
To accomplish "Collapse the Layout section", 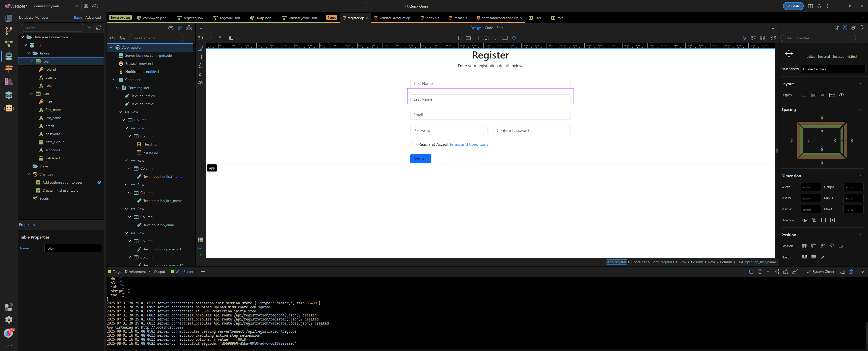I will (860, 84).
